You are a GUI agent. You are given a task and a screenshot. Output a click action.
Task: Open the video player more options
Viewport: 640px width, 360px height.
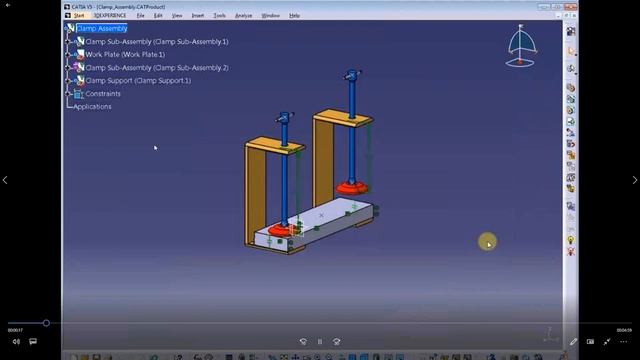(624, 342)
